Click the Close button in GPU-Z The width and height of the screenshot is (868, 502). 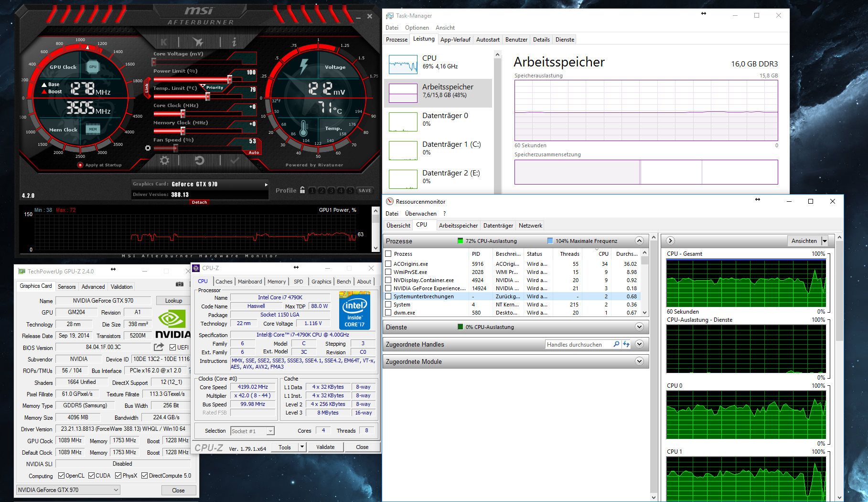[x=178, y=490]
